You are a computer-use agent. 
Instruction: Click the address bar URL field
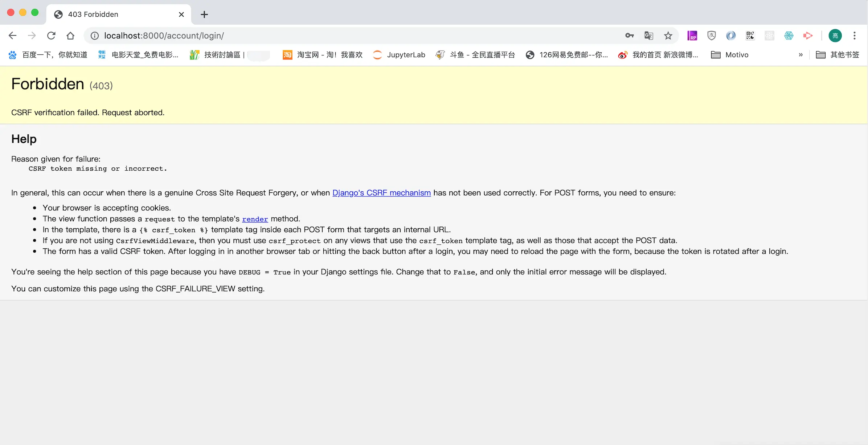327,36
